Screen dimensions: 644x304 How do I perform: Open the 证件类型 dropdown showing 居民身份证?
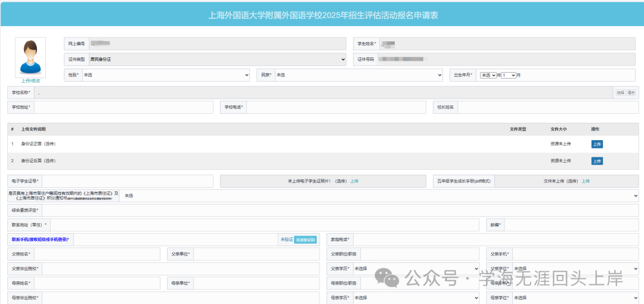217,60
